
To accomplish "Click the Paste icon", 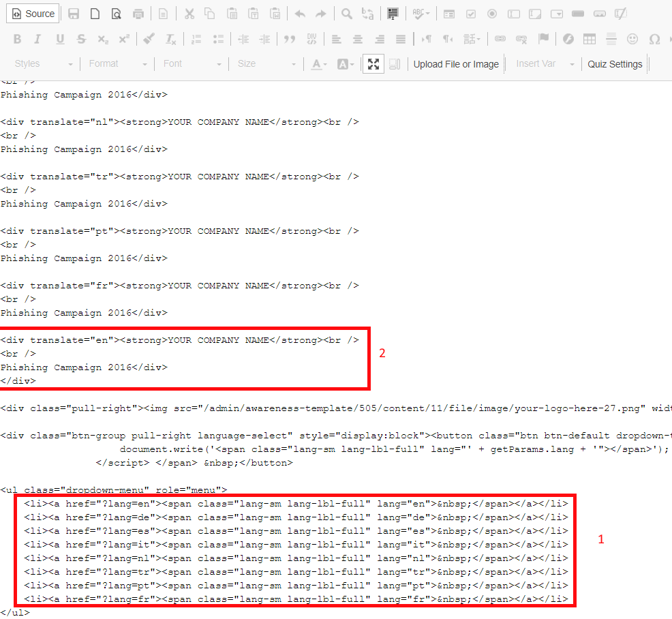I will (x=232, y=14).
